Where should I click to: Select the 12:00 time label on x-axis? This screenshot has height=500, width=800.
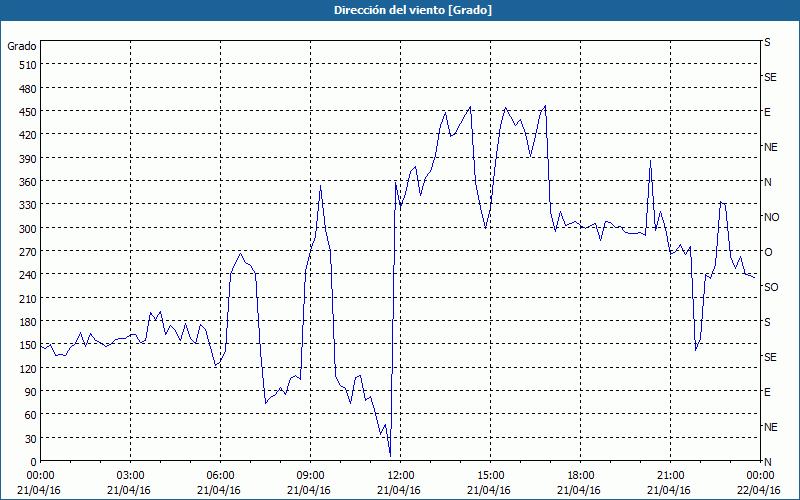(x=401, y=476)
